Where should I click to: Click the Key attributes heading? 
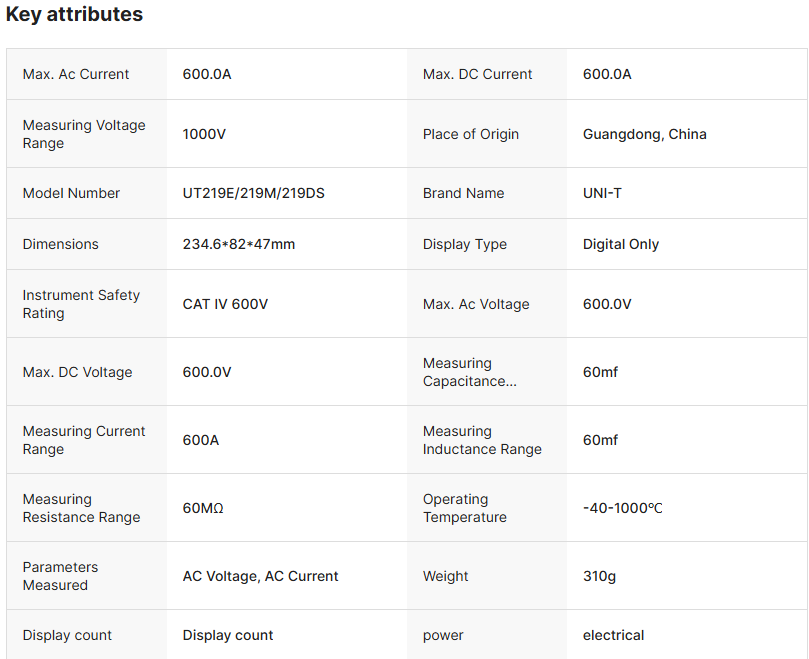coord(74,14)
